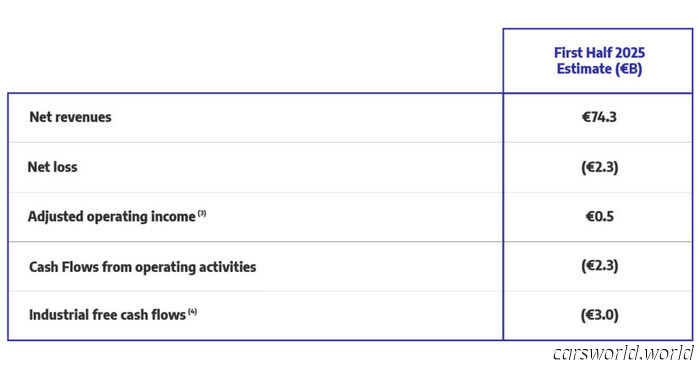This screenshot has height=367, width=700.
Task: Click the 'First Half 2025' header line
Action: pos(599,53)
